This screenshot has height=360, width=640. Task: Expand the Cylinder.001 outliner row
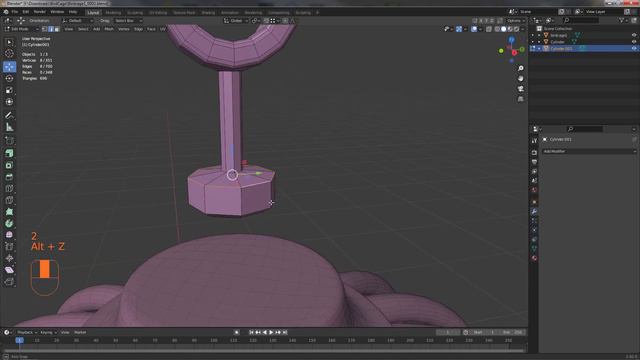[539, 48]
